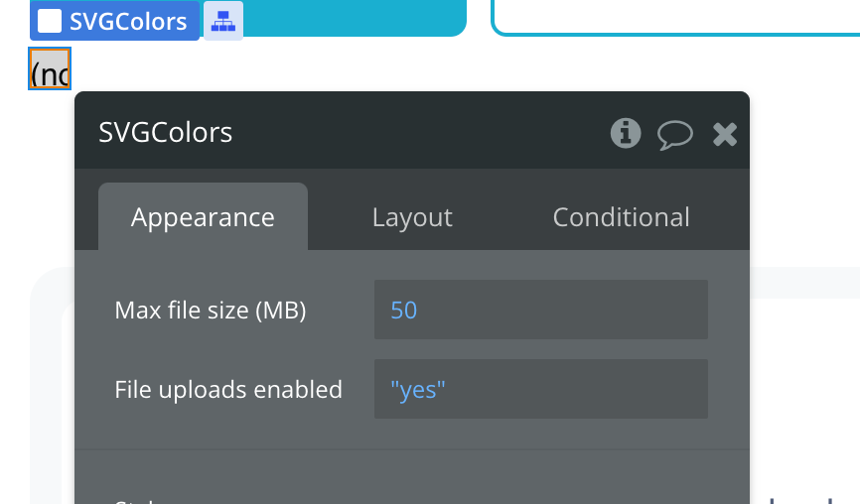Viewport: 860px width, 504px height.
Task: Click the blue 50 number value
Action: tap(404, 311)
